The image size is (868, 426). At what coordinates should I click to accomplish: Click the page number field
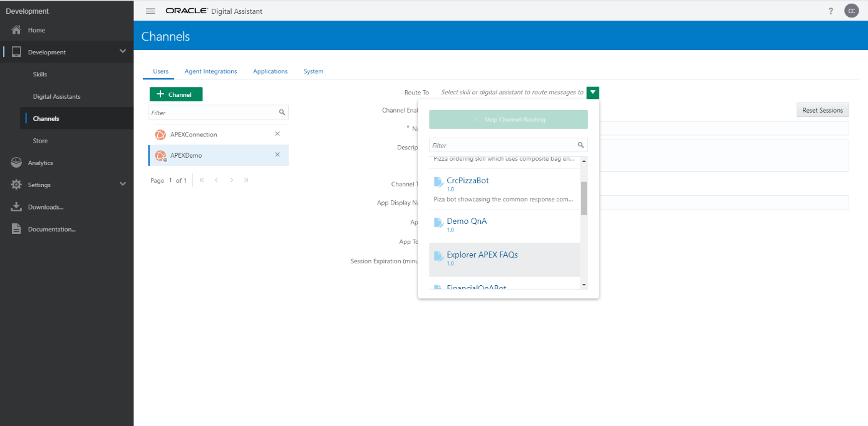pos(171,180)
